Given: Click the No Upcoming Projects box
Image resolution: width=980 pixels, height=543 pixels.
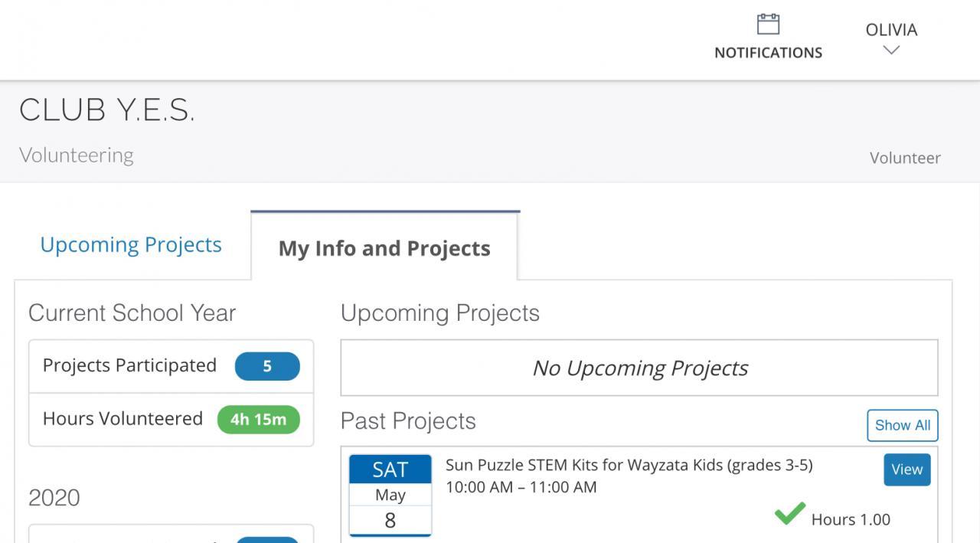Looking at the screenshot, I should pos(639,368).
